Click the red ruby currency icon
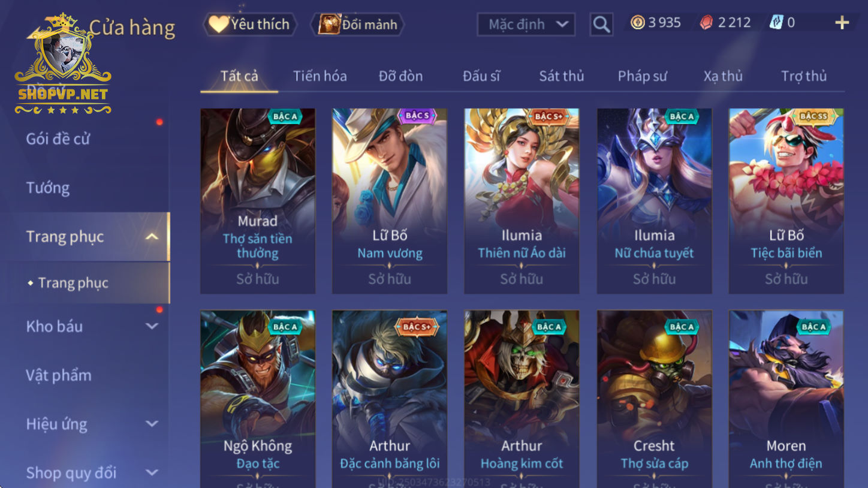The width and height of the screenshot is (868, 488). click(x=707, y=23)
